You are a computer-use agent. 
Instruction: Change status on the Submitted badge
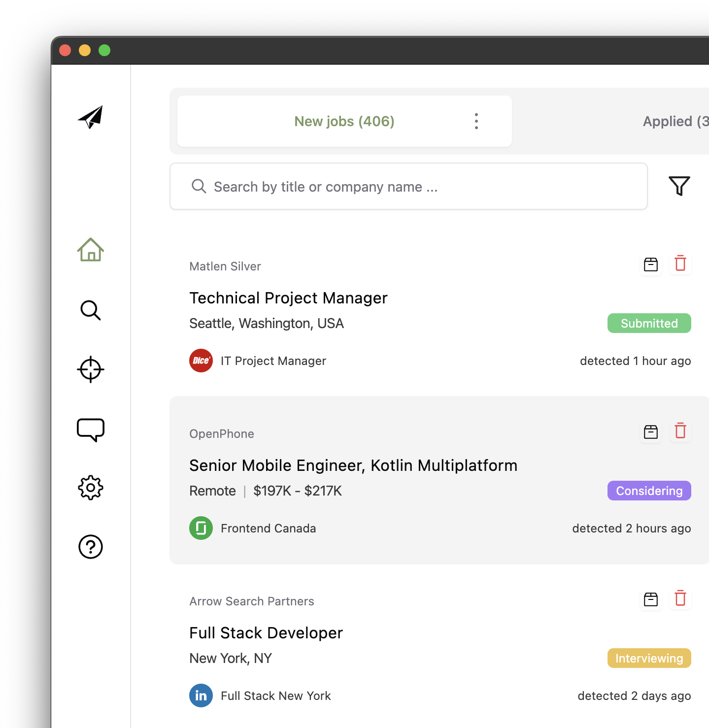(649, 323)
